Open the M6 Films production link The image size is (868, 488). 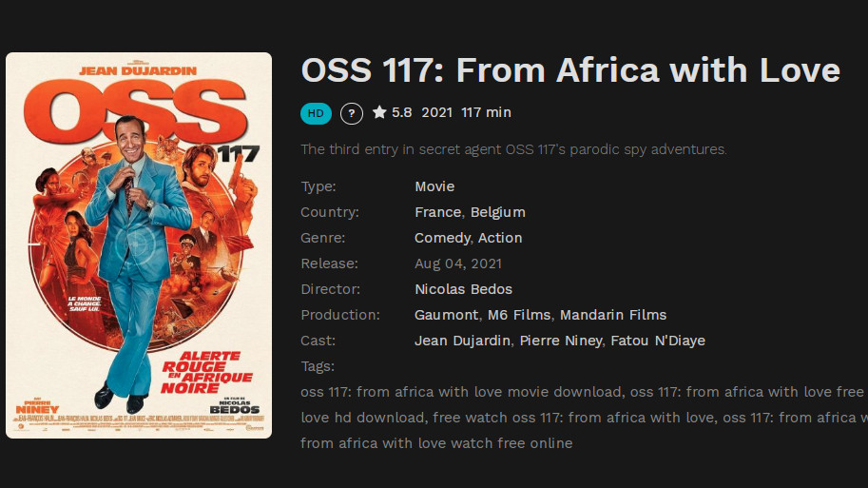pyautogui.click(x=519, y=315)
